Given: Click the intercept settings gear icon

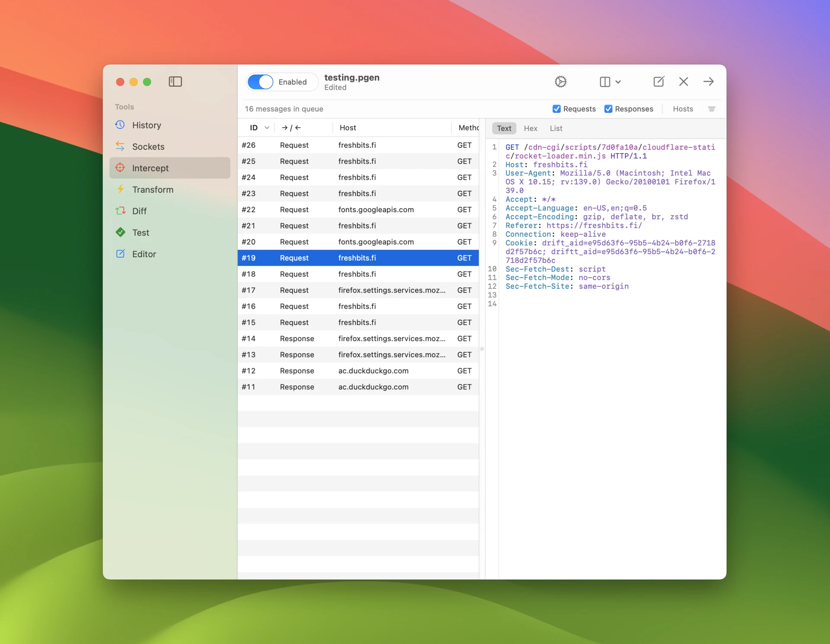Looking at the screenshot, I should (x=560, y=82).
